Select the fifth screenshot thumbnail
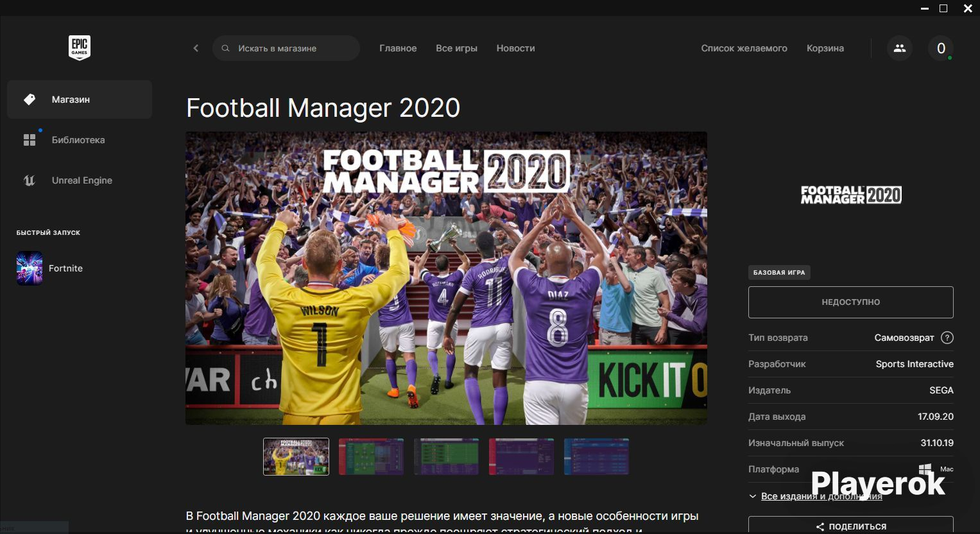 (596, 457)
